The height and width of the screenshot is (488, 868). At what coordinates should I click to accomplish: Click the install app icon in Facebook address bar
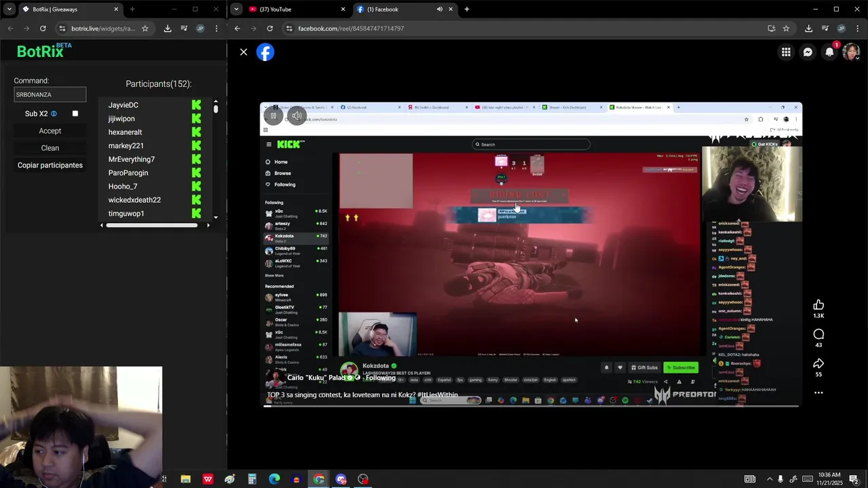(x=771, y=28)
